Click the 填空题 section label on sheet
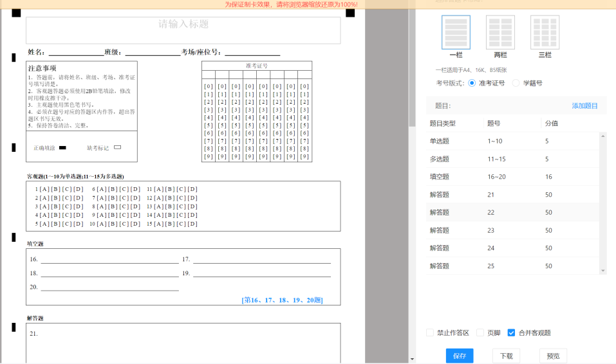This screenshot has height=364, width=616. (35, 244)
